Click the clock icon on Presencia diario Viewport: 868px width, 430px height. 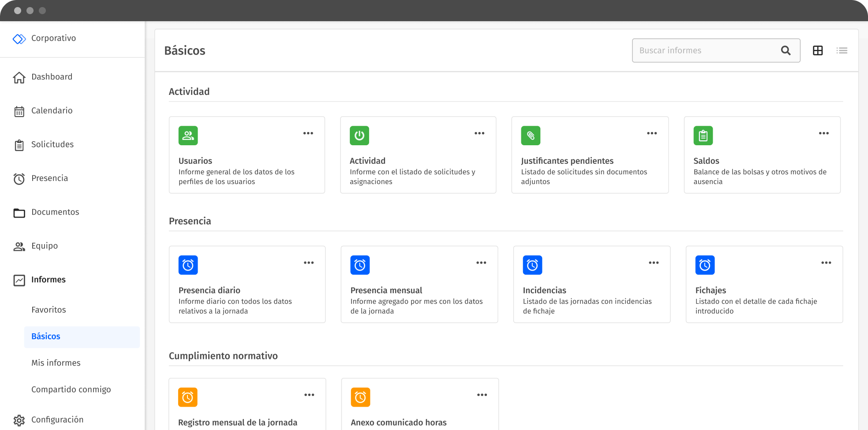coord(188,265)
